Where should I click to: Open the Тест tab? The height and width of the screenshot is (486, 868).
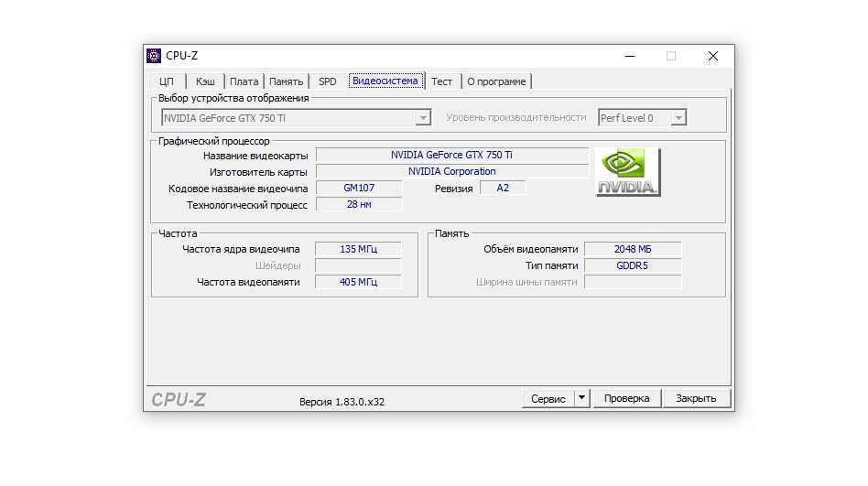441,81
